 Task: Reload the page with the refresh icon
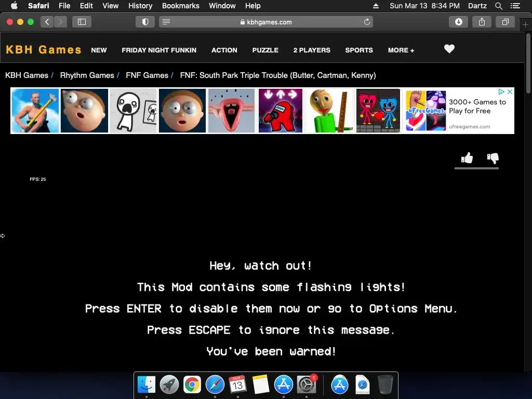pyautogui.click(x=367, y=22)
